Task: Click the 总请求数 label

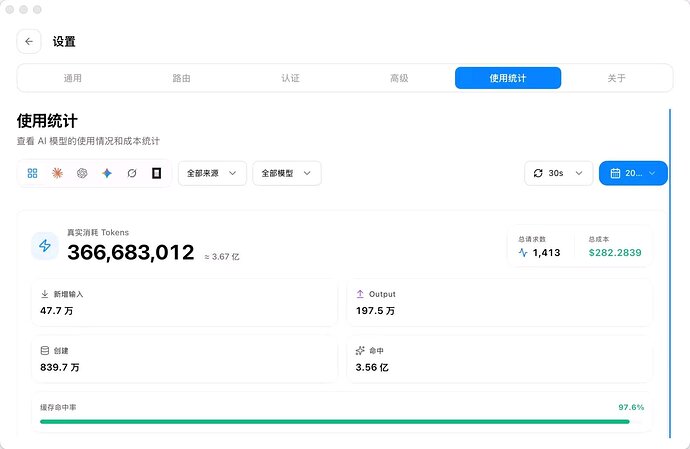Action: tap(532, 239)
